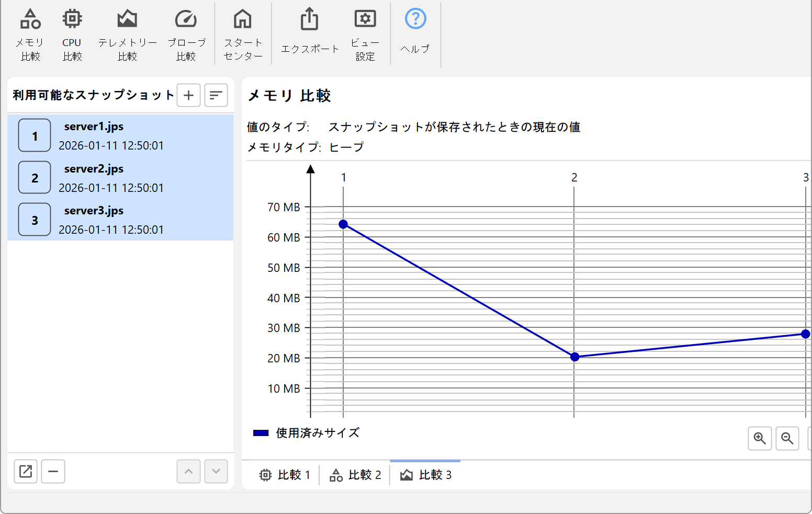Screen dimensions: 812x514
Task: Open selected snapshot in new window
Action: tap(26, 471)
